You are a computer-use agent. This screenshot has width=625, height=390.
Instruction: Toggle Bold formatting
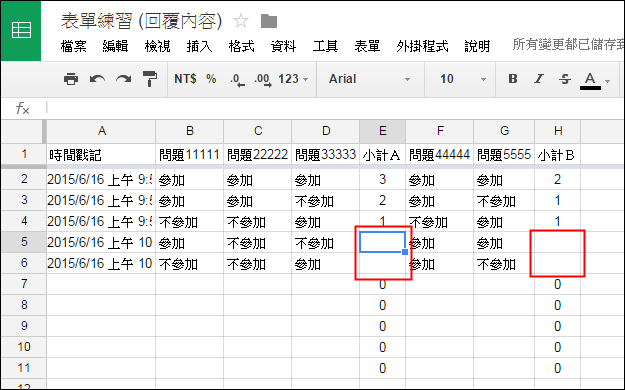(513, 79)
